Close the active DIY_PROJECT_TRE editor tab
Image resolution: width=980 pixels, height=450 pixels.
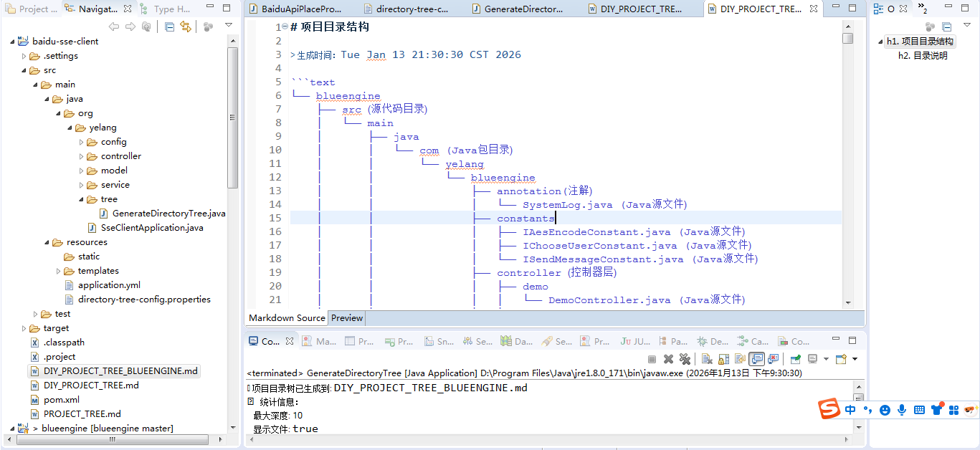click(x=814, y=9)
